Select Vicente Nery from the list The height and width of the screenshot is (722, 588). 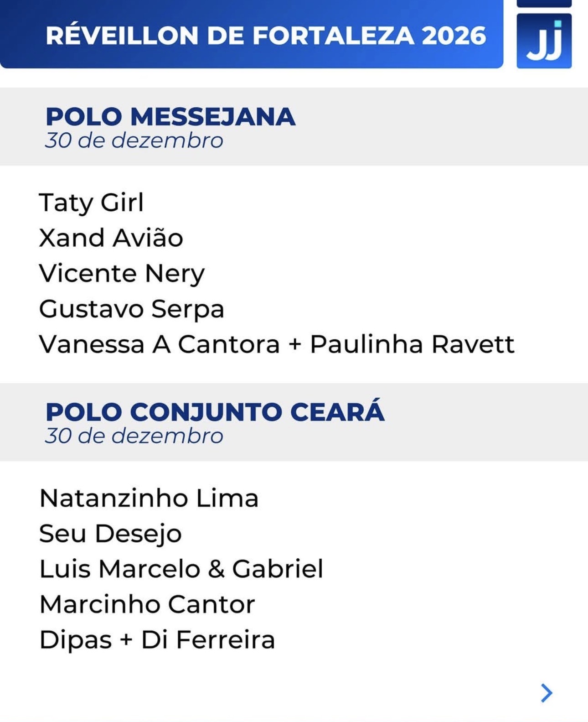click(122, 274)
